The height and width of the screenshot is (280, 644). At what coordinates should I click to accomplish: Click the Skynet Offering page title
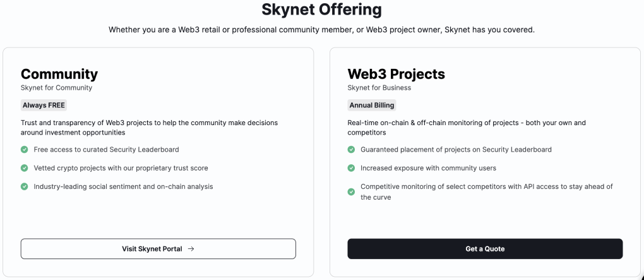321,10
